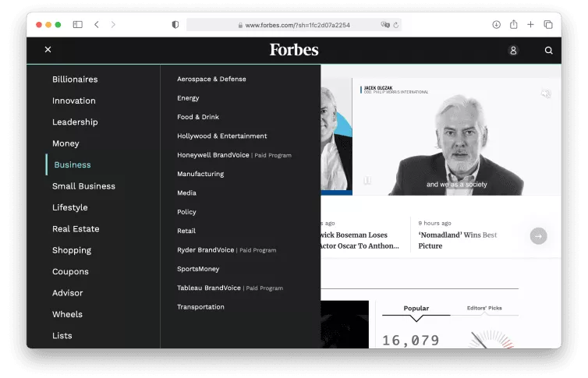Open the SportsMoney link
This screenshot has height=378, width=588.
click(198, 269)
